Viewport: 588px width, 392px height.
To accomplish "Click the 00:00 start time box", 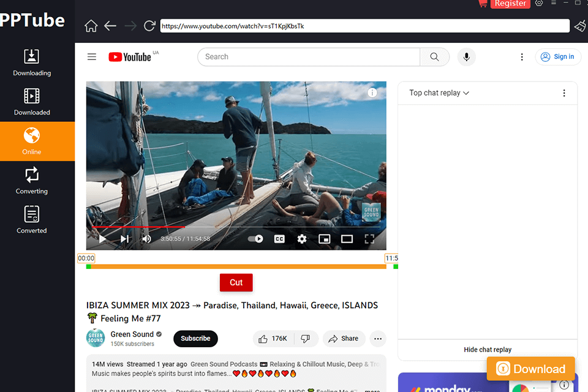I will (x=86, y=258).
